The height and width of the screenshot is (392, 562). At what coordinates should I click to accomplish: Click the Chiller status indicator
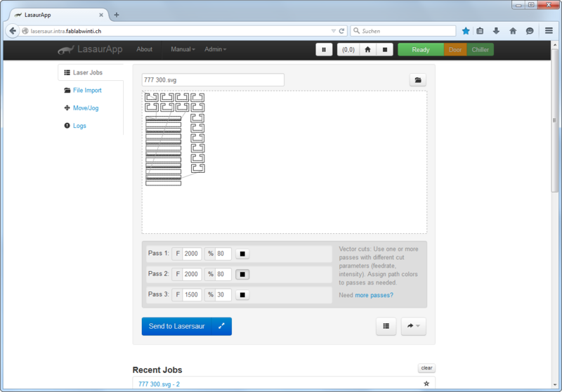pyautogui.click(x=481, y=50)
